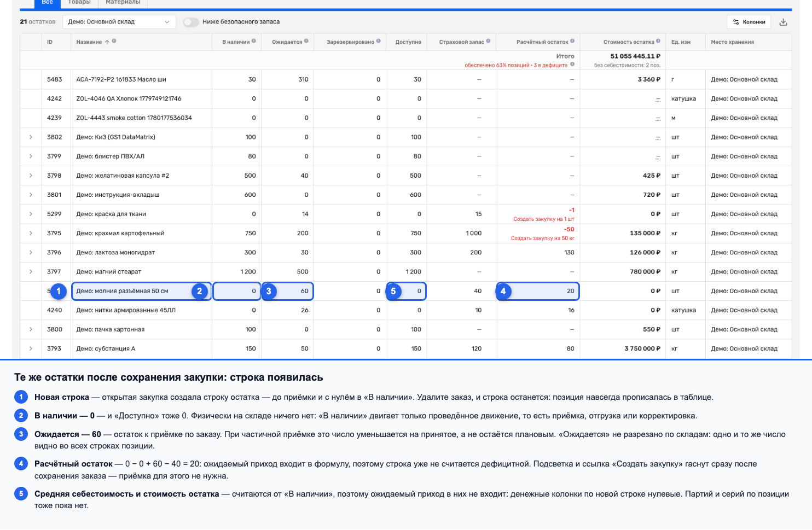The image size is (812, 530).
Task: Click link Создать закупку на 1 шт
Action: (x=544, y=219)
